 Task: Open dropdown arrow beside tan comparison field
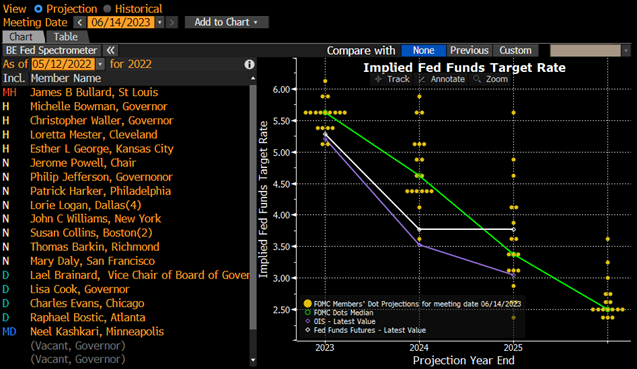(x=626, y=51)
